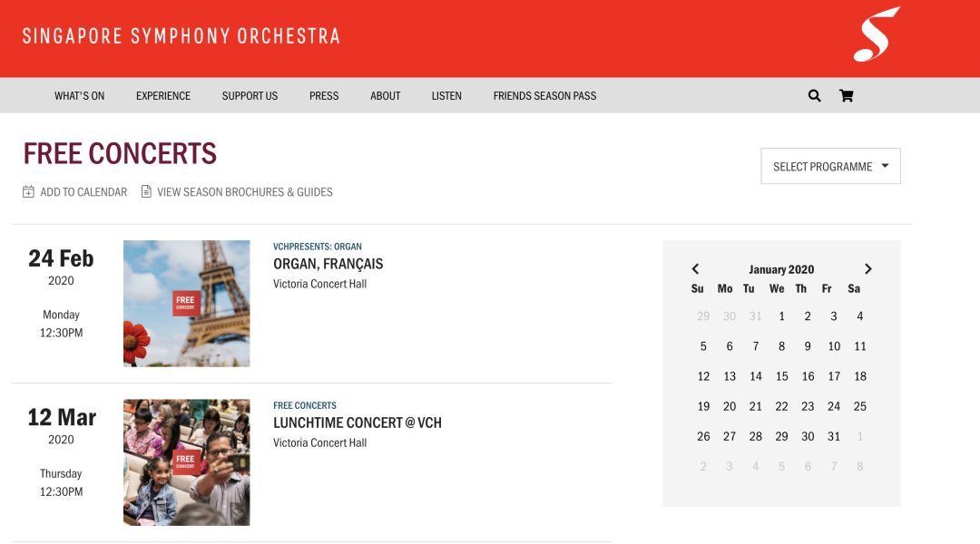This screenshot has height=544, width=980.
Task: Open the shopping cart icon
Action: point(846,95)
